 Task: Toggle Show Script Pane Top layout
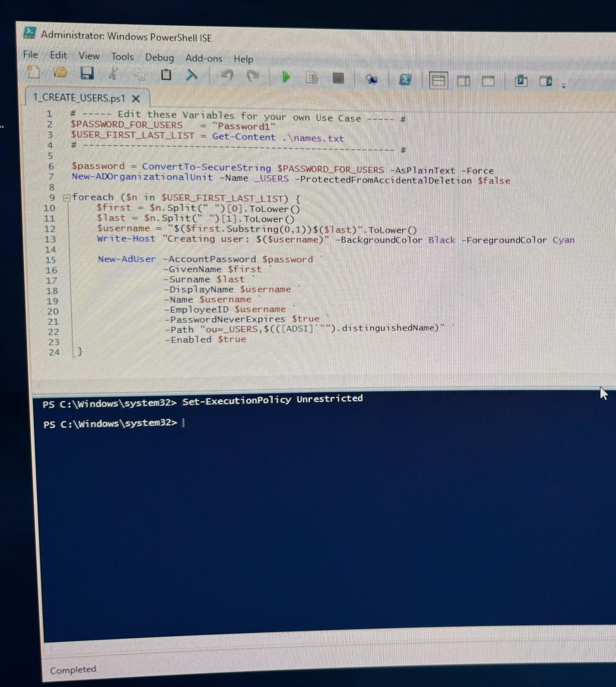tap(438, 81)
